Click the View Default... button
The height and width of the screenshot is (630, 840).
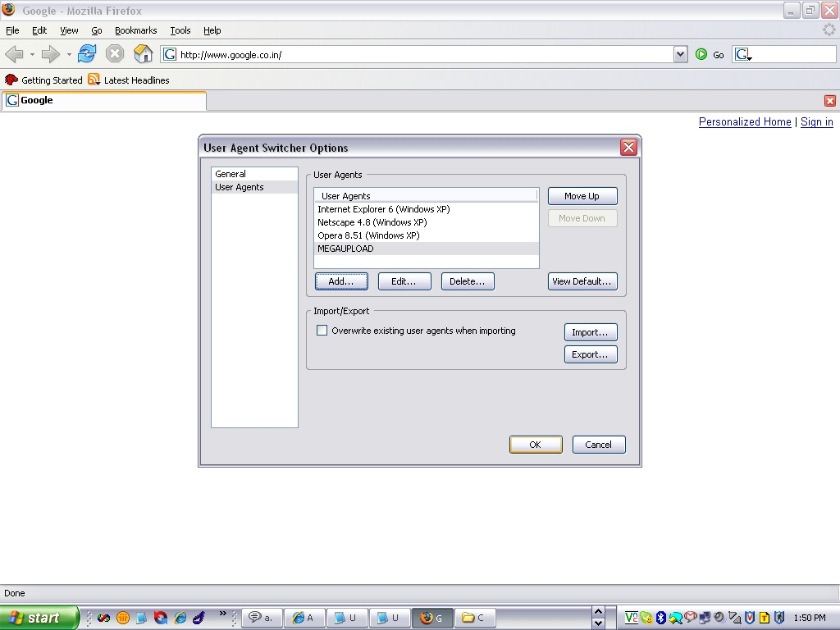pos(582,281)
